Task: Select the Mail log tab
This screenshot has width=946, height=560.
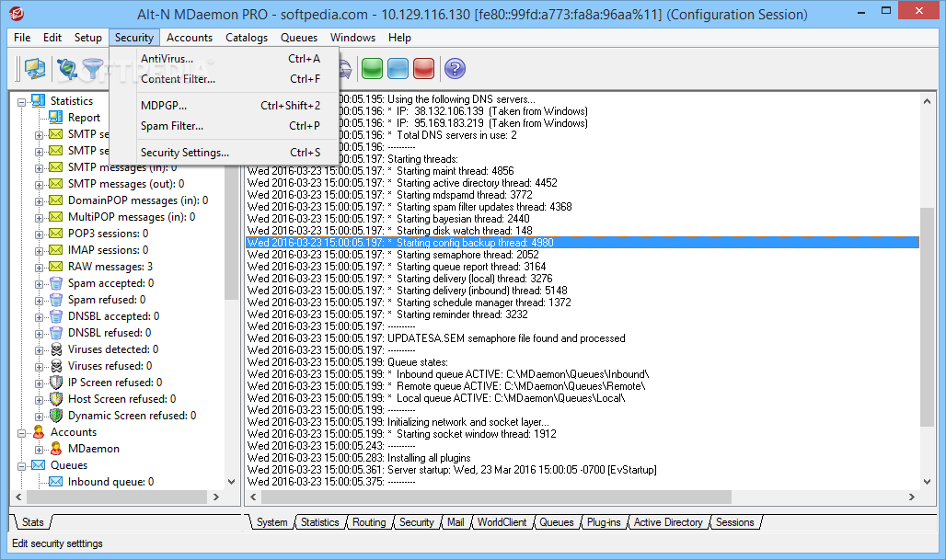Action: (x=456, y=522)
